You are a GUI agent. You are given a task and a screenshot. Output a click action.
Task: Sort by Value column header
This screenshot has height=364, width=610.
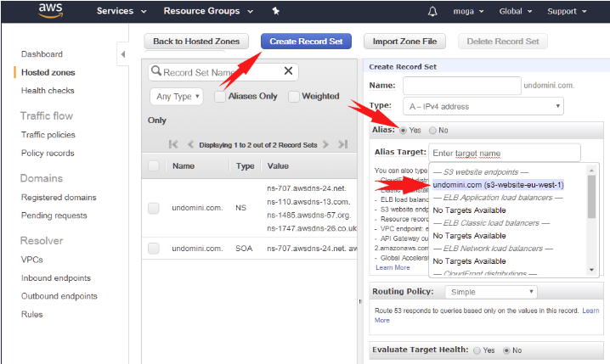click(x=278, y=165)
